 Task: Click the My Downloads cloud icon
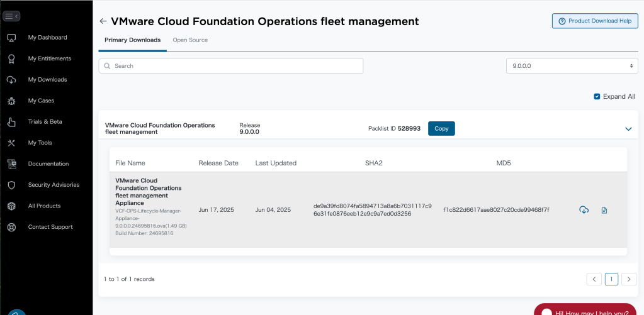point(11,80)
